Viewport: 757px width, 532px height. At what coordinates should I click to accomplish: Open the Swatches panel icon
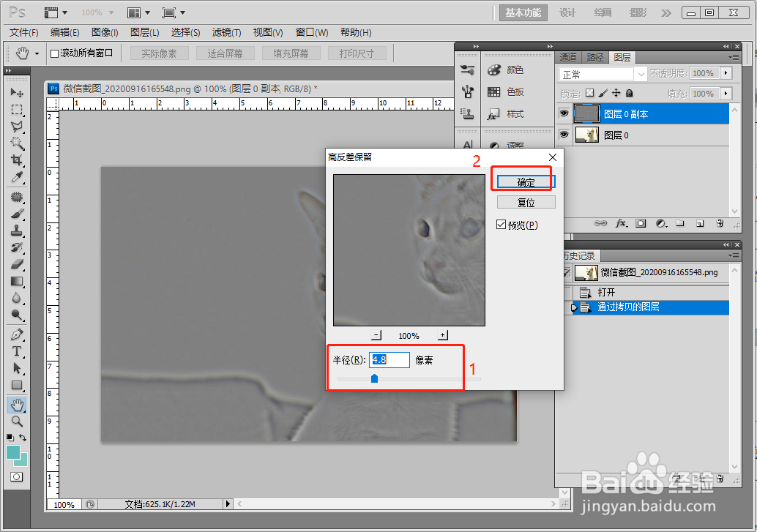[x=494, y=91]
